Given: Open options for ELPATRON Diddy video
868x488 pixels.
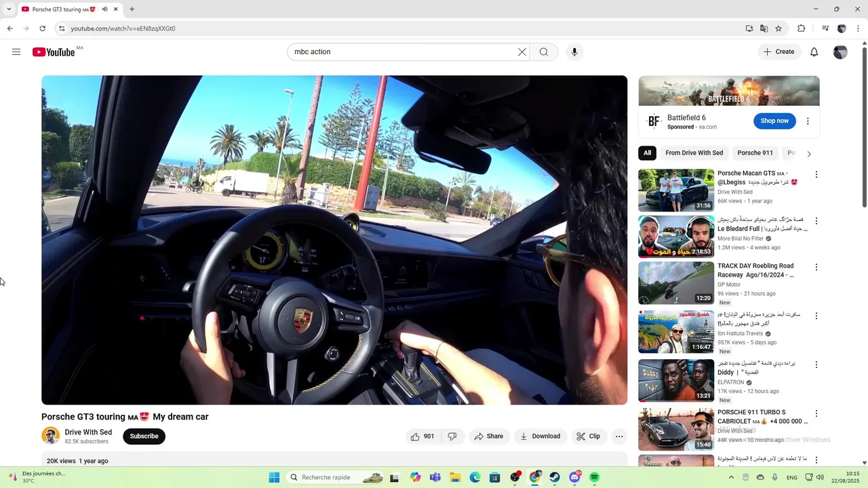Looking at the screenshot, I should pyautogui.click(x=816, y=365).
